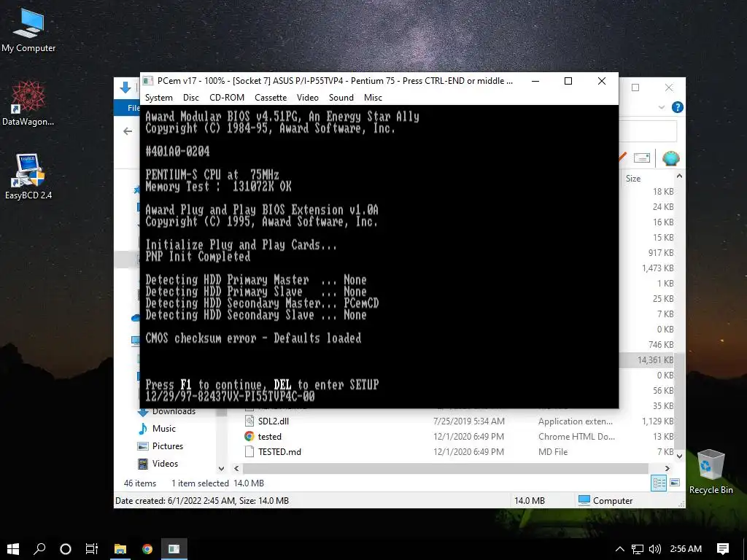
Task: Select the TESTED.md file
Action: 279,451
